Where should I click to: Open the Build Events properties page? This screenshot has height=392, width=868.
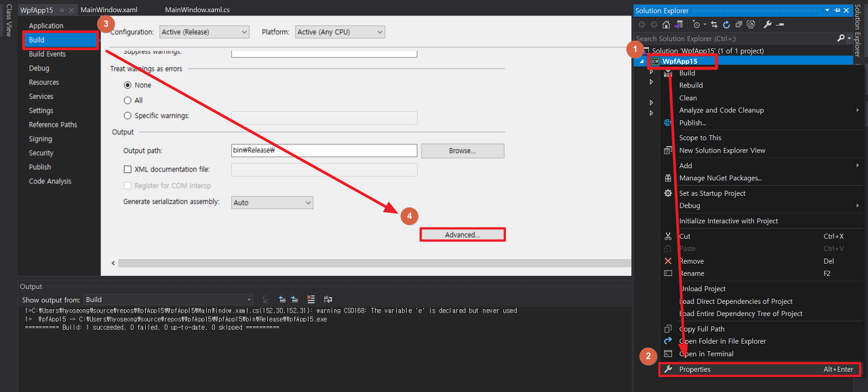47,54
